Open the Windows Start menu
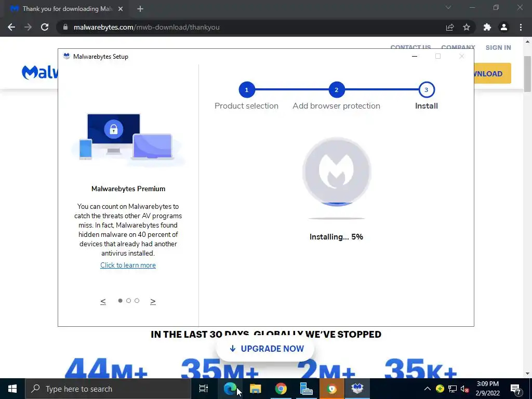Screen dimensions: 532x399 [12, 389]
